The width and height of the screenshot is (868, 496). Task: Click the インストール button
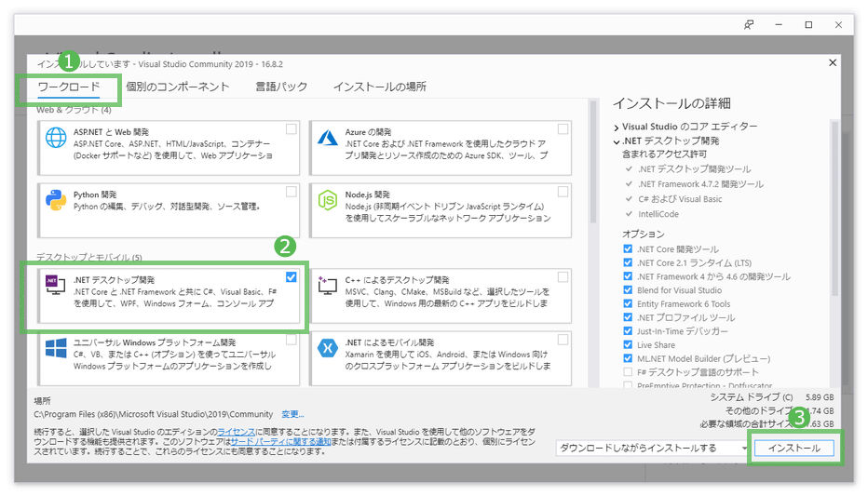[794, 448]
